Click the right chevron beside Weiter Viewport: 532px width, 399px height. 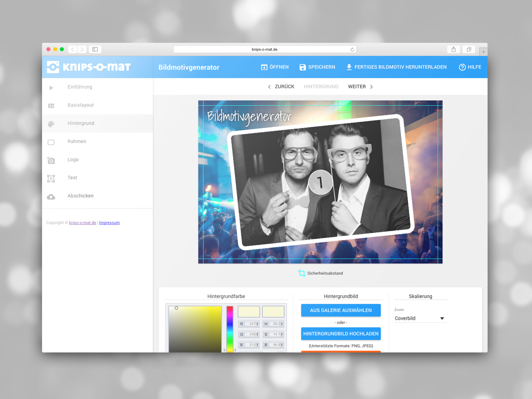pyautogui.click(x=371, y=87)
